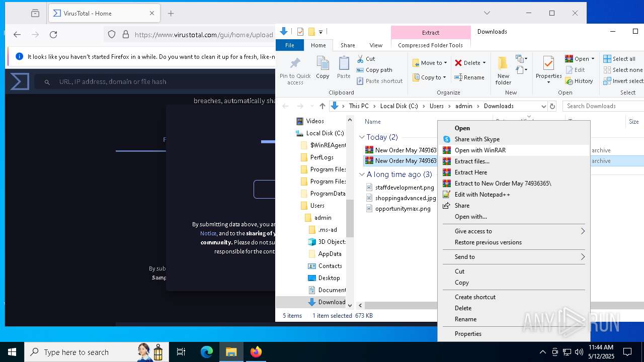The height and width of the screenshot is (362, 644).
Task: Open the address bar history dropdown
Action: (x=543, y=106)
